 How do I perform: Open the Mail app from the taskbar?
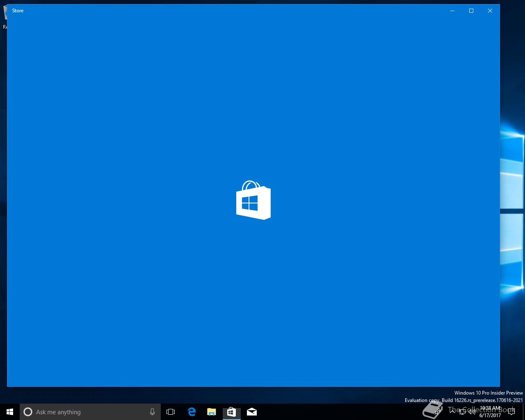pyautogui.click(x=252, y=412)
